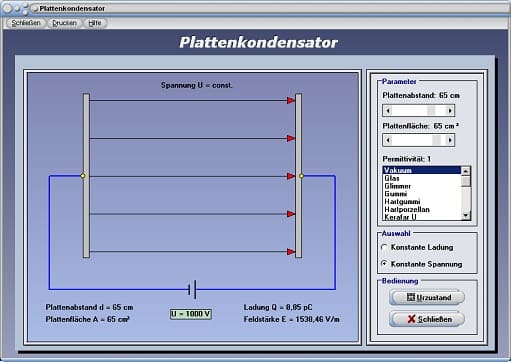Click the bottom red field arrowhead
Image resolution: width=511 pixels, height=362 pixels.
291,252
